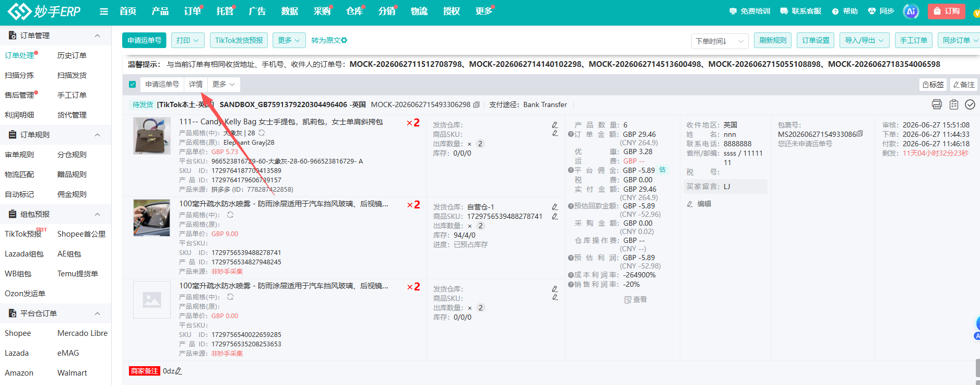Copy package number MS20260627154933086
The width and height of the screenshot is (980, 385).
[x=860, y=134]
